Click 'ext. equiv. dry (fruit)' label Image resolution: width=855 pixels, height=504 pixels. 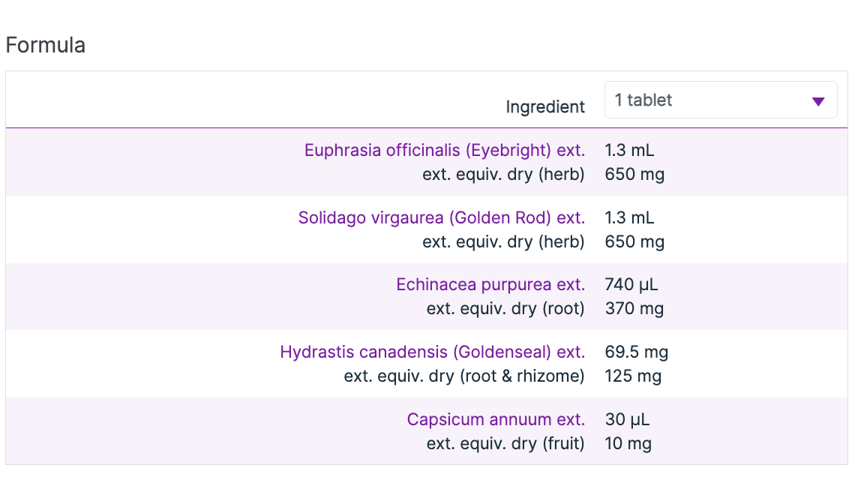click(x=505, y=443)
